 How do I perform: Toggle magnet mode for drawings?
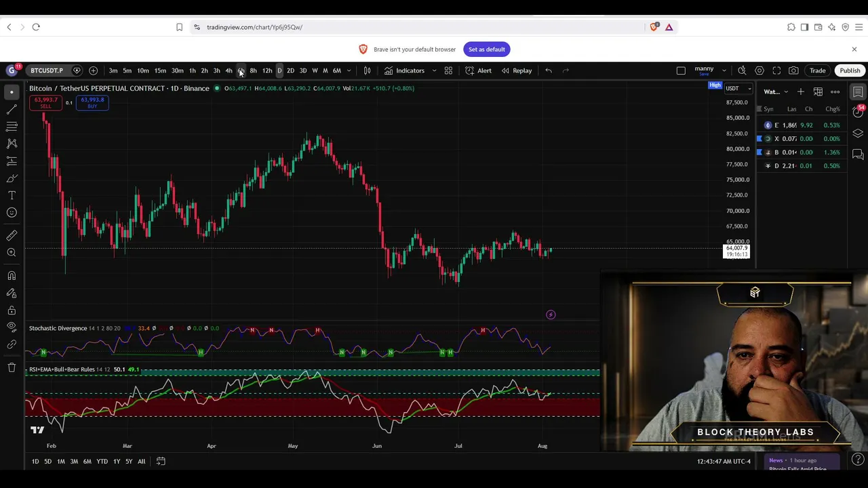[12, 276]
